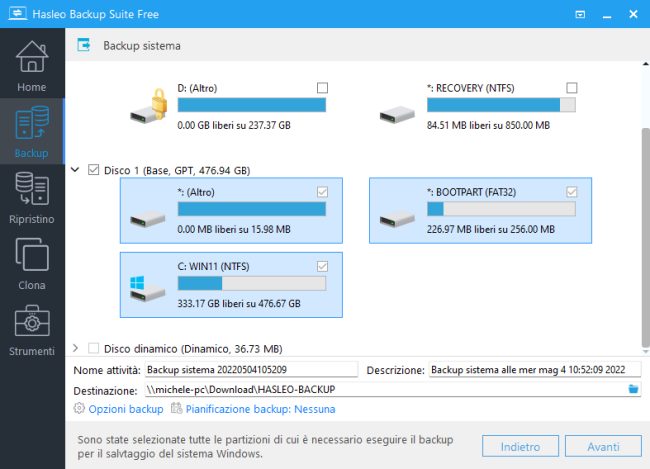Click the BOOTPART partition drive icon
Screen dimensions: 650x469
tap(397, 218)
